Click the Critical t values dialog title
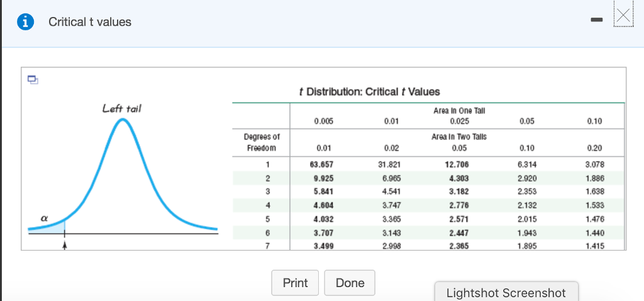Image resolution: width=644 pixels, height=301 pixels. coord(90,22)
